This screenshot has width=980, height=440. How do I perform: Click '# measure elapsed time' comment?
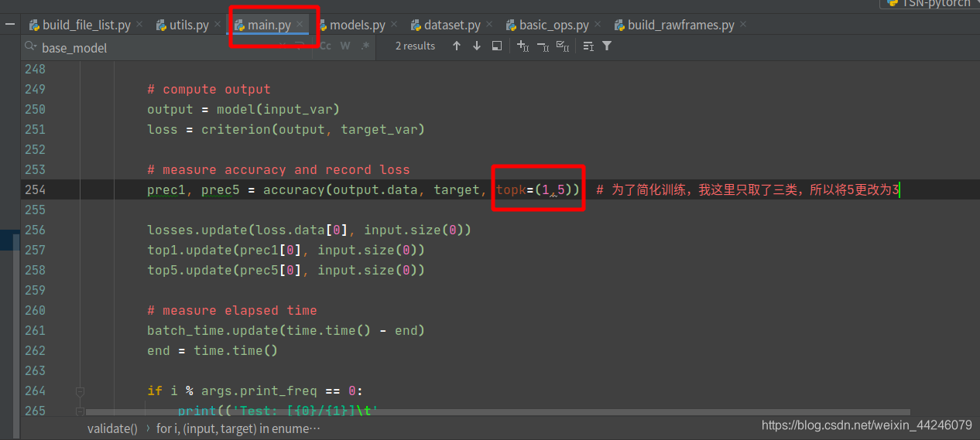tap(232, 310)
